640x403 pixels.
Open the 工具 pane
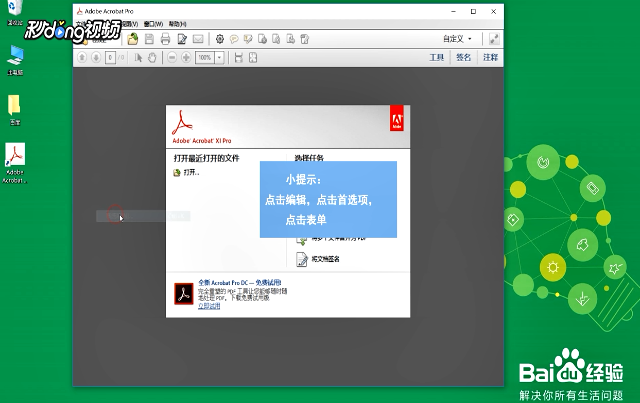(436, 58)
